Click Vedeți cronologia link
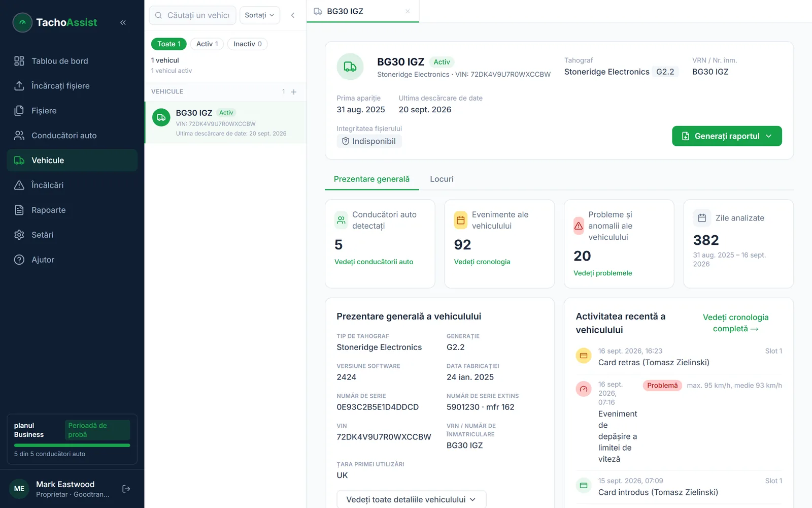Image resolution: width=812 pixels, height=508 pixels. 482,262
